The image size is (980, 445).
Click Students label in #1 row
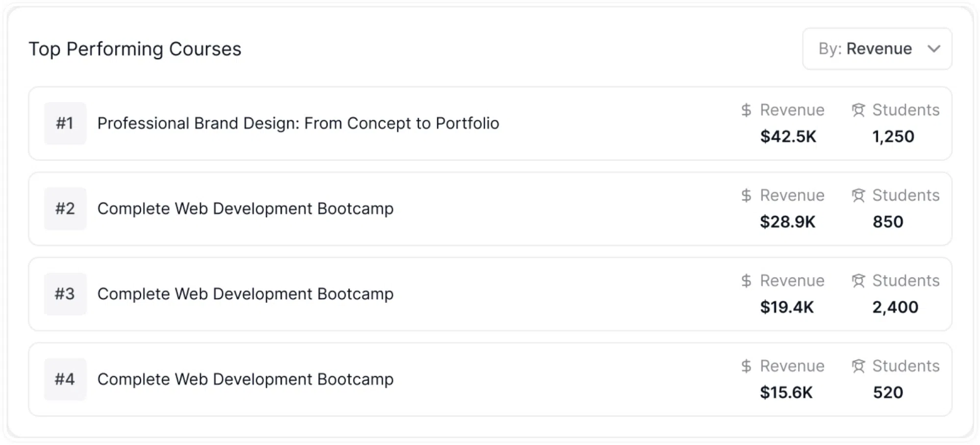point(906,110)
